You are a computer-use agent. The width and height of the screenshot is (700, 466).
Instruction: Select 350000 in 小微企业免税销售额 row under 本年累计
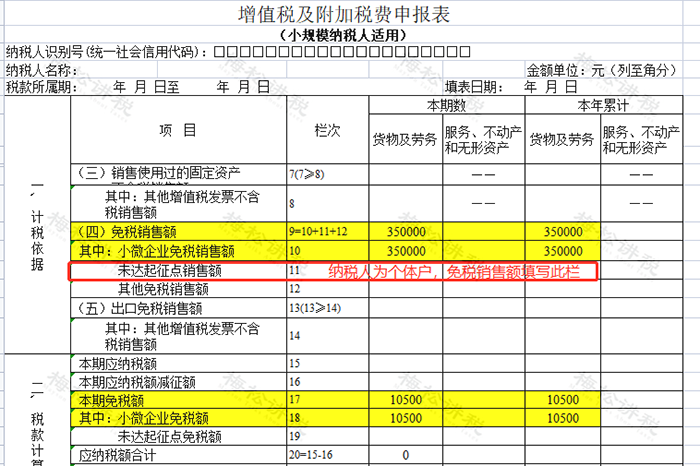563,251
